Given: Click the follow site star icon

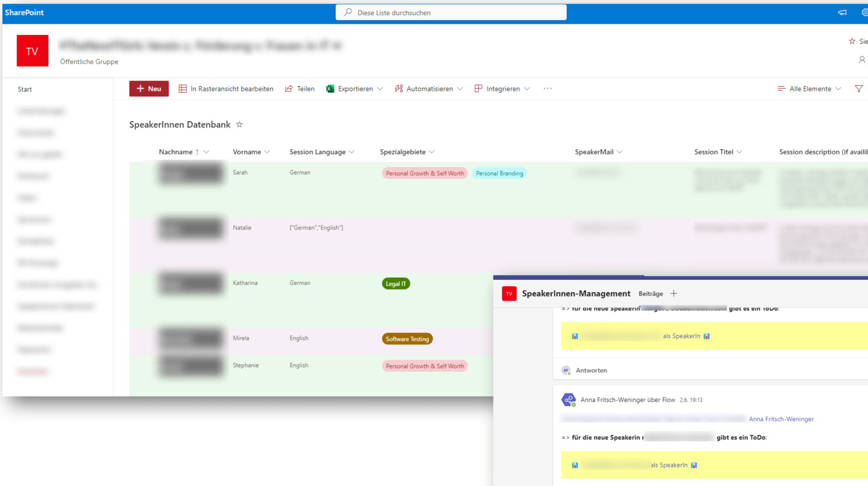Looking at the screenshot, I should tap(852, 41).
